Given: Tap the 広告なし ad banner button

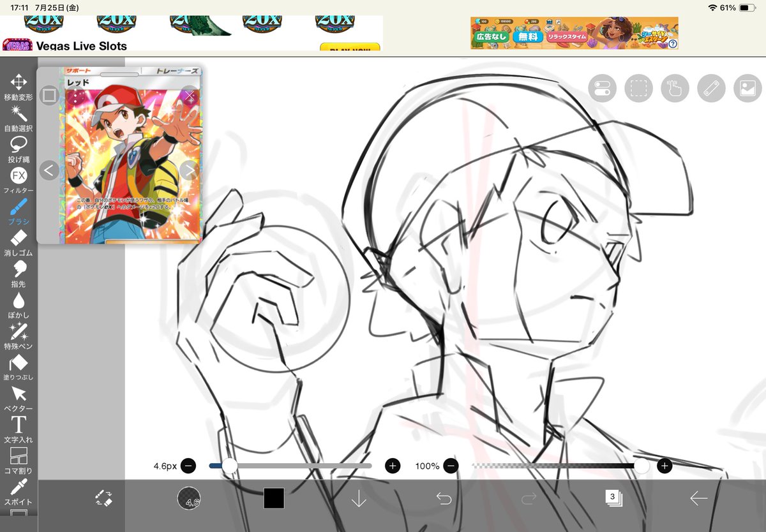Looking at the screenshot, I should [490, 37].
